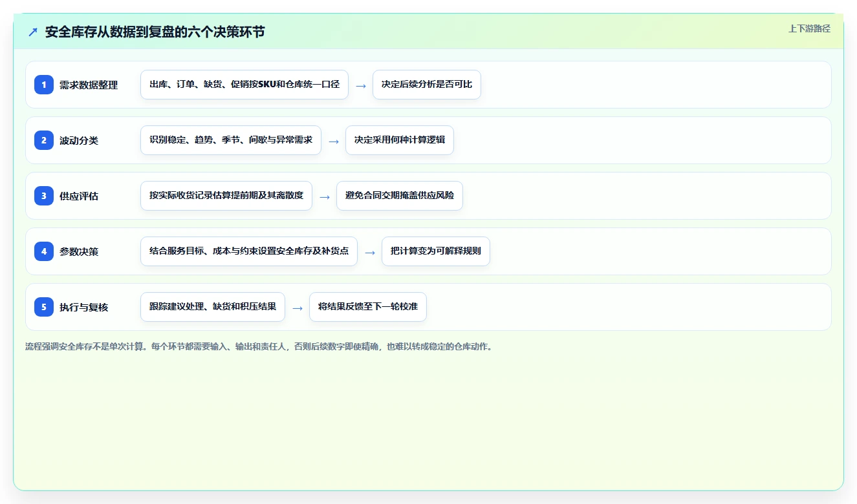The image size is (857, 504).
Task: Click the 波动分类 step label
Action: pos(79,140)
